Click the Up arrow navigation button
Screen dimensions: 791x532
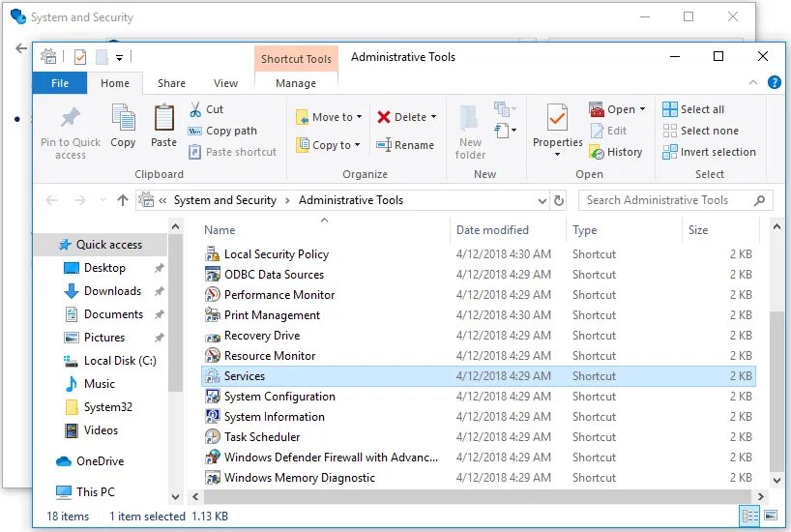coord(123,200)
